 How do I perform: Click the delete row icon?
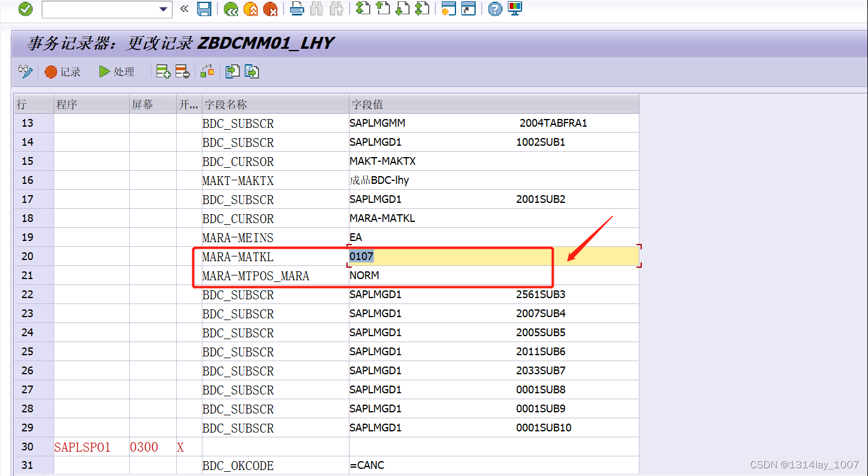pos(182,72)
